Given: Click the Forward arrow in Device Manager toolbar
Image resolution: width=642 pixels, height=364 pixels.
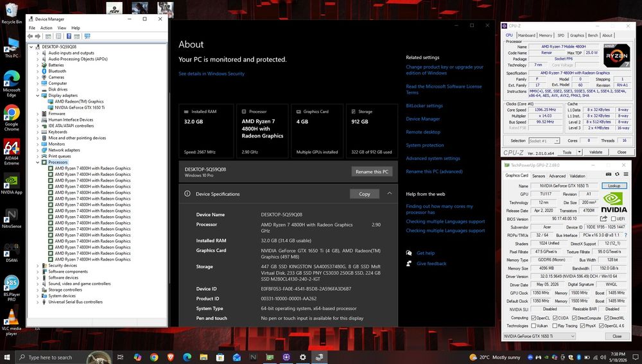Looking at the screenshot, I should [x=38, y=37].
